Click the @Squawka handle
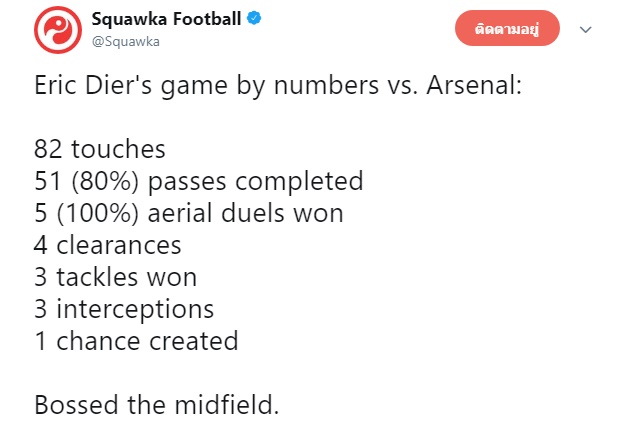This screenshot has width=621, height=422. coord(125,41)
